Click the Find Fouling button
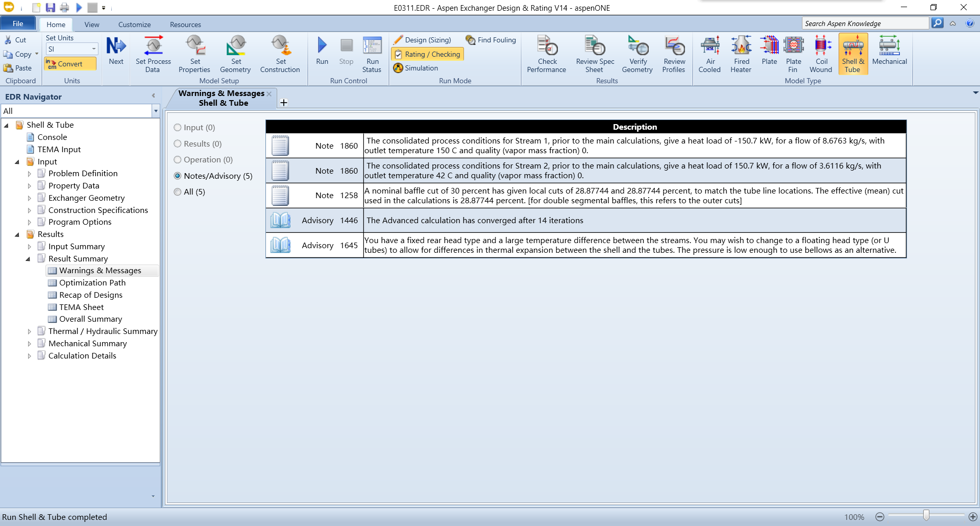This screenshot has height=526, width=980. pos(491,40)
